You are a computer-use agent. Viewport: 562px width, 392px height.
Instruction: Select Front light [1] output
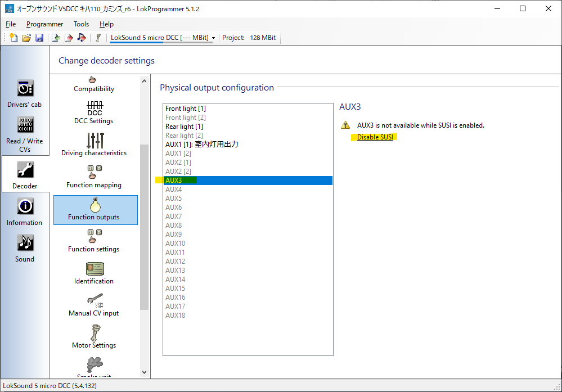pos(248,109)
